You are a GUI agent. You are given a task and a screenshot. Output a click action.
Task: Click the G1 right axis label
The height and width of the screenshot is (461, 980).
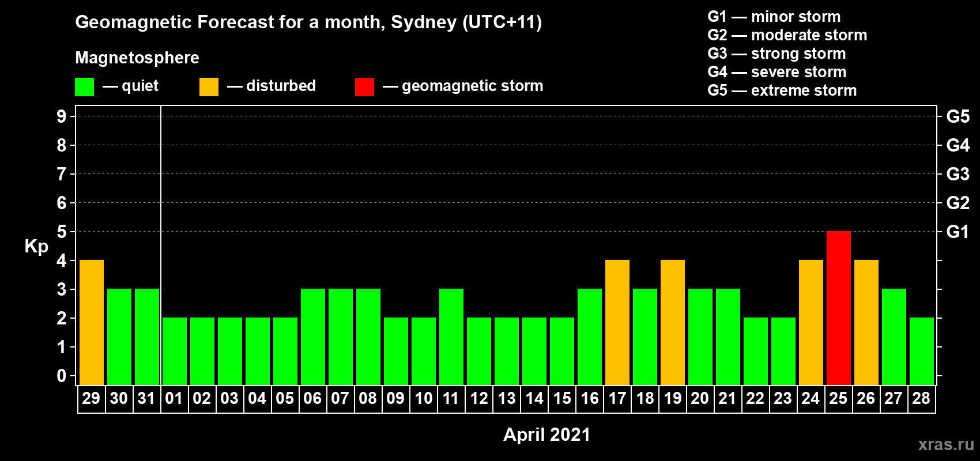pyautogui.click(x=958, y=232)
